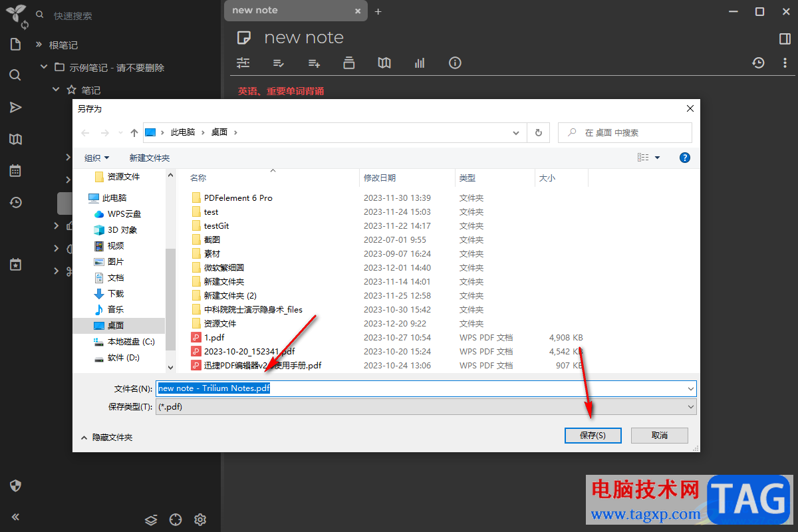The width and height of the screenshot is (798, 532).
Task: Open note revisions history icon
Action: (758, 63)
